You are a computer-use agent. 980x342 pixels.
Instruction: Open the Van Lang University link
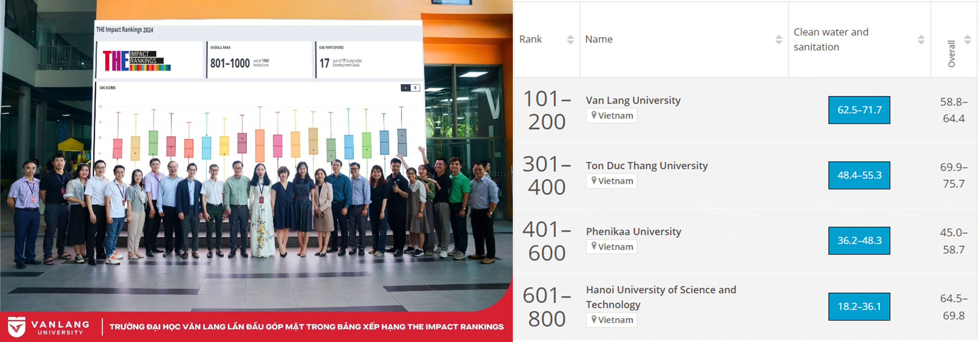click(x=633, y=100)
